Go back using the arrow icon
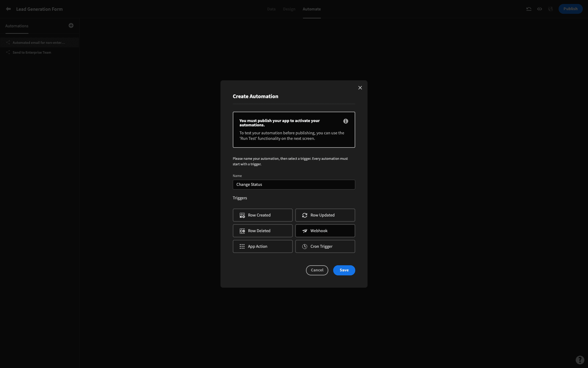Screen dimensions: 588x368 tap(8, 9)
